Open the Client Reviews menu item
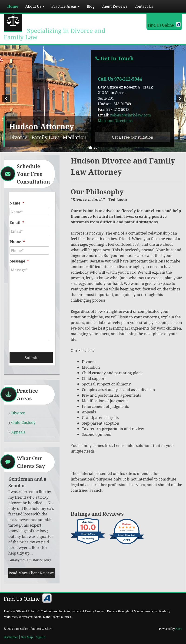186x644 pixels. (114, 6)
